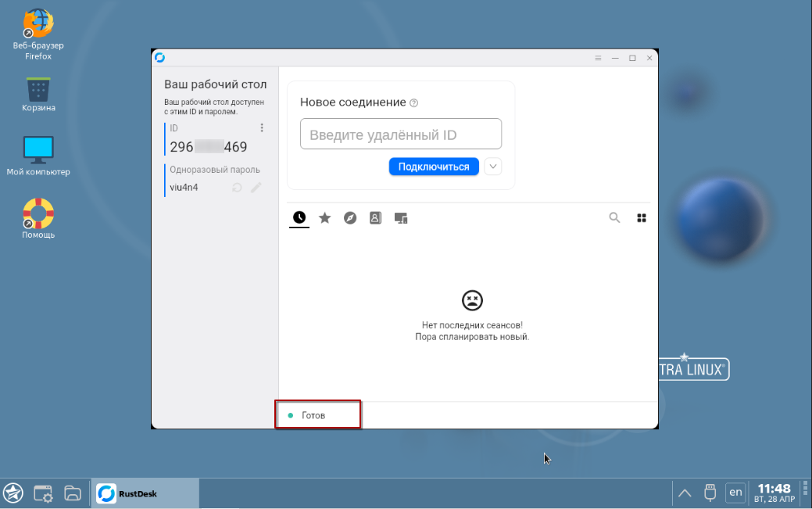Open the address book tab

pyautogui.click(x=375, y=218)
